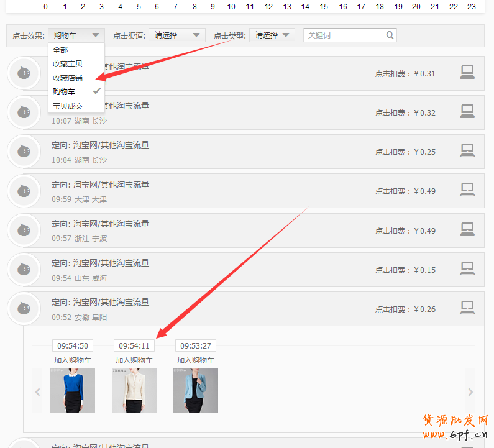494x448 pixels.
Task: Click the 09:52 安徽 阜阳 visit text
Action: tap(79, 317)
